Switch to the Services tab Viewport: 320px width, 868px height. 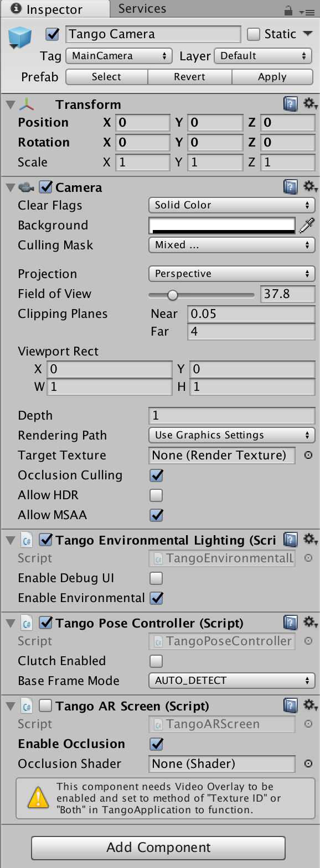click(142, 8)
